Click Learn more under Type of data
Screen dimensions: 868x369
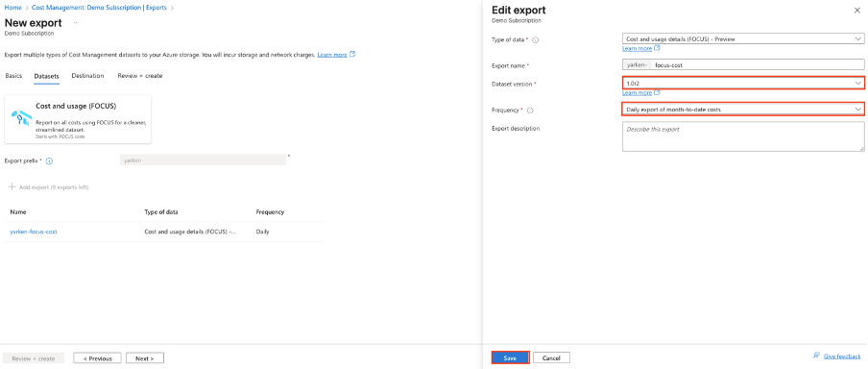[x=638, y=49]
